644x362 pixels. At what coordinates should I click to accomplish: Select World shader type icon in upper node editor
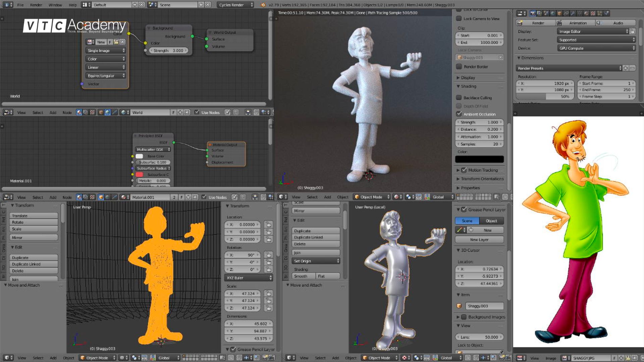107,112
